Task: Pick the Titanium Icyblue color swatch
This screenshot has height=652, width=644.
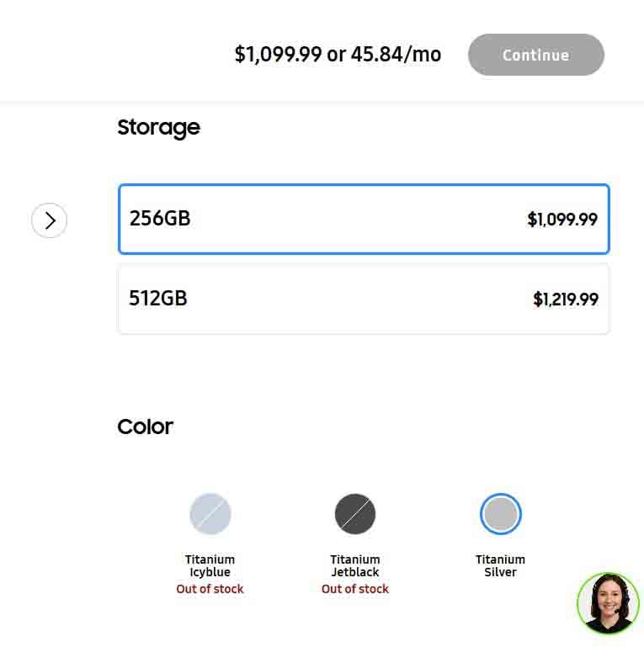Action: pos(210,514)
